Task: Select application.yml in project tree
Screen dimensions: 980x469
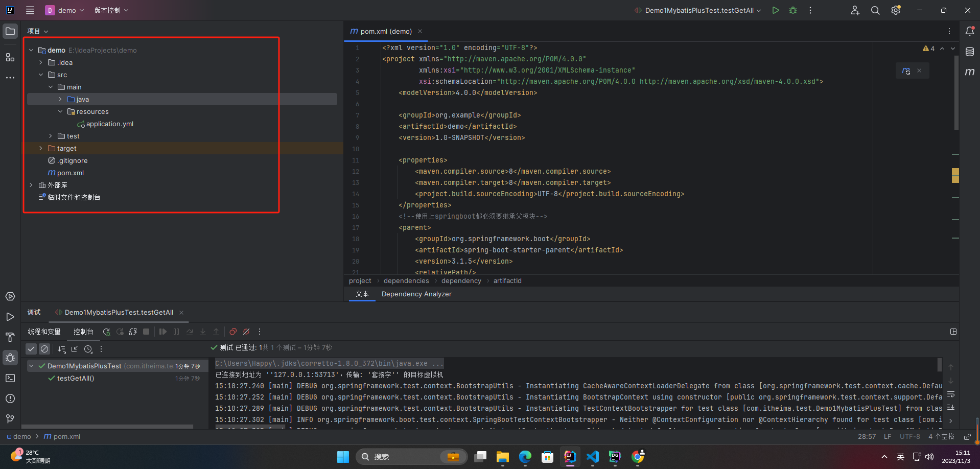Action: pyautogui.click(x=105, y=124)
